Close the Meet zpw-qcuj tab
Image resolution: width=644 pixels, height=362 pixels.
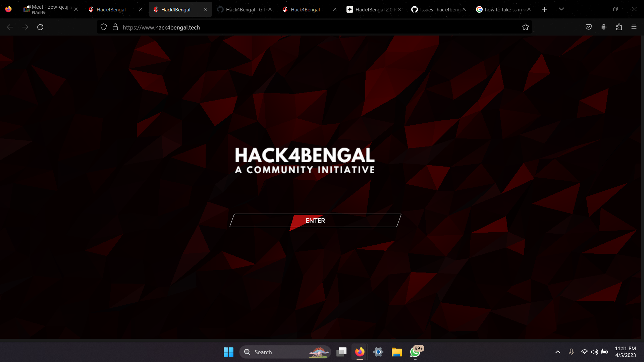pos(76,9)
